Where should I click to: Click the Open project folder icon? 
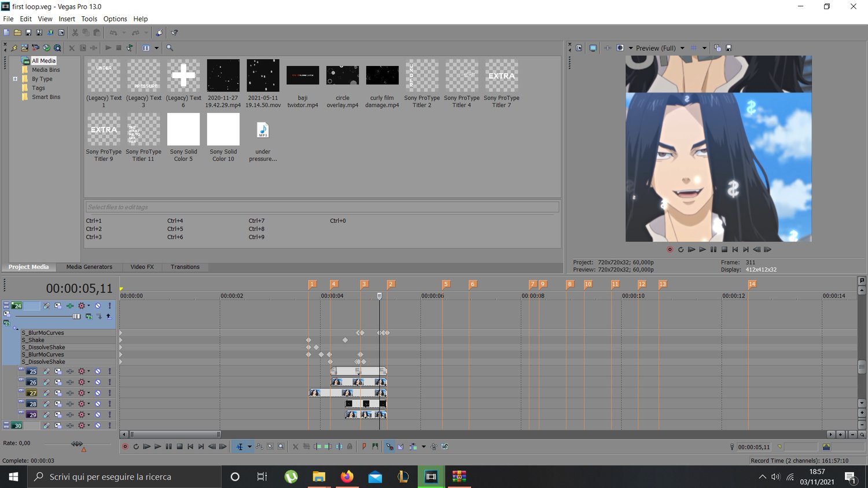[17, 32]
